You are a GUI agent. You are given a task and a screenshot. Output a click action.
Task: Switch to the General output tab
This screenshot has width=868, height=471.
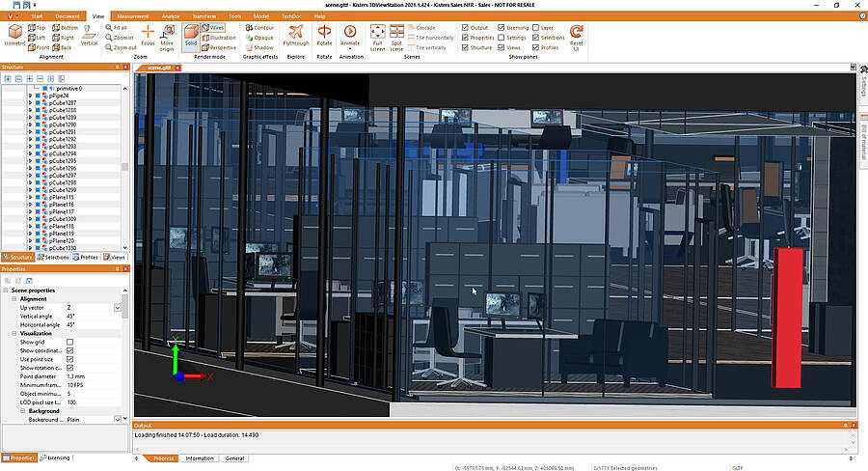click(x=234, y=458)
